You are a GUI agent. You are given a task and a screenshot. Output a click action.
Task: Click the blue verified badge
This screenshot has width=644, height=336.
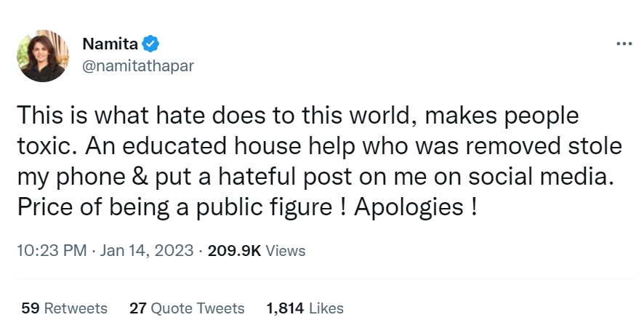[x=151, y=44]
